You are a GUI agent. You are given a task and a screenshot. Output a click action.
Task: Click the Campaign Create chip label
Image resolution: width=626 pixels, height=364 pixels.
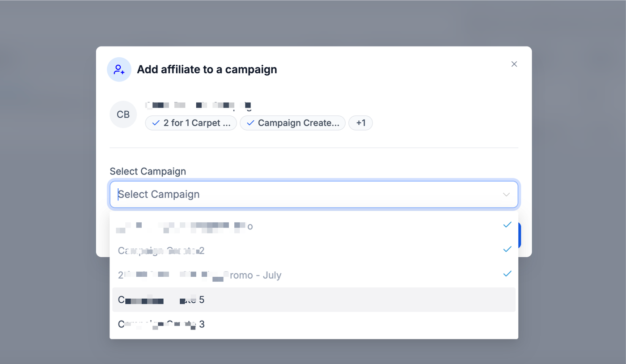pos(298,123)
